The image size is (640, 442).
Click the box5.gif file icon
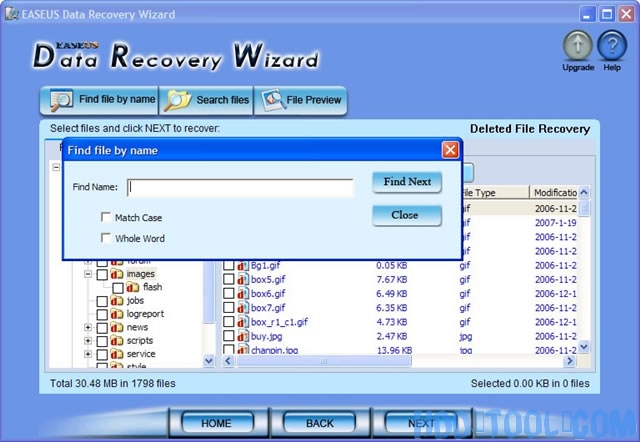tap(243, 280)
